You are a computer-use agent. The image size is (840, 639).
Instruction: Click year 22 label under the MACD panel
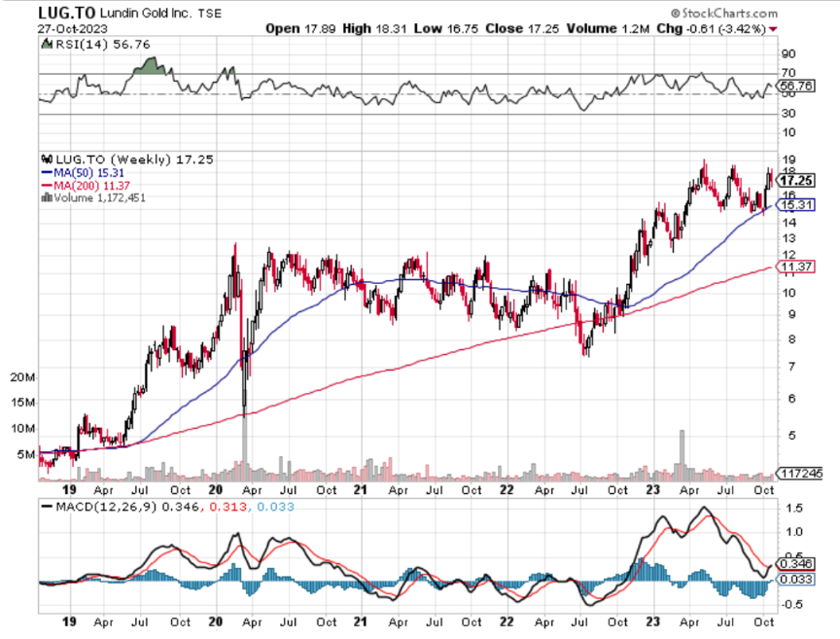(x=507, y=621)
